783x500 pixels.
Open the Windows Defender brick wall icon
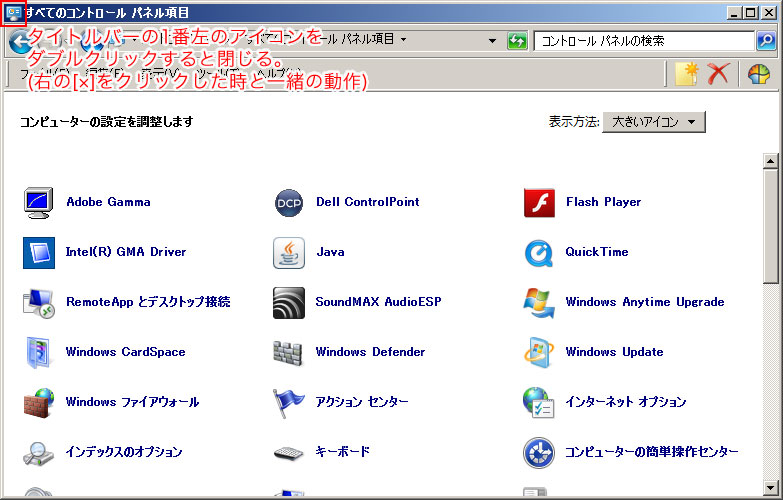point(288,353)
